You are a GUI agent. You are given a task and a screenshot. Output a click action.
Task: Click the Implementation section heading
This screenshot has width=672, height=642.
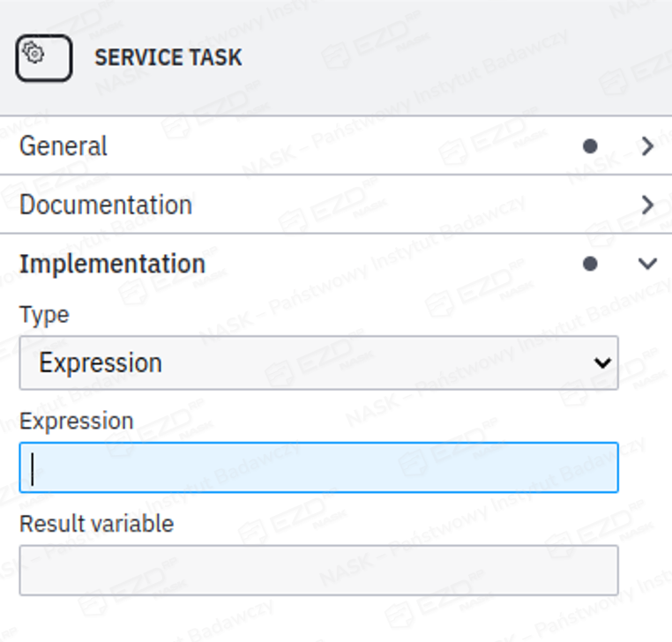coord(112,264)
